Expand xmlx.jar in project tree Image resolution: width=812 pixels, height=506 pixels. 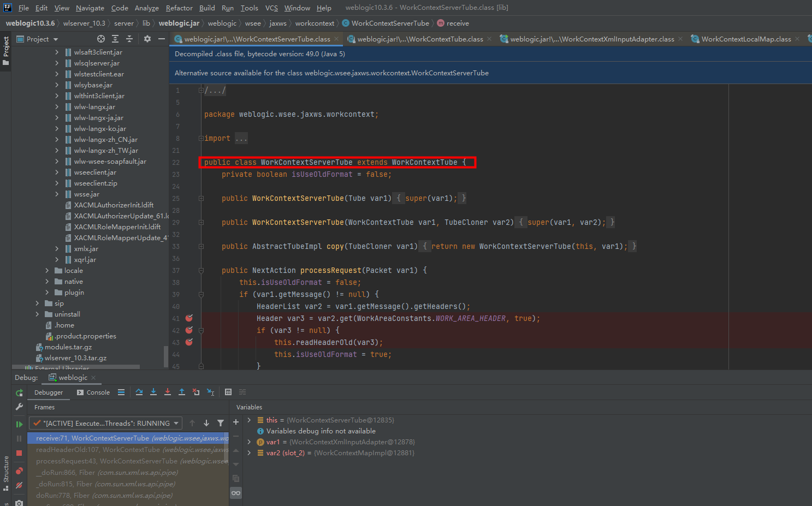(57, 248)
